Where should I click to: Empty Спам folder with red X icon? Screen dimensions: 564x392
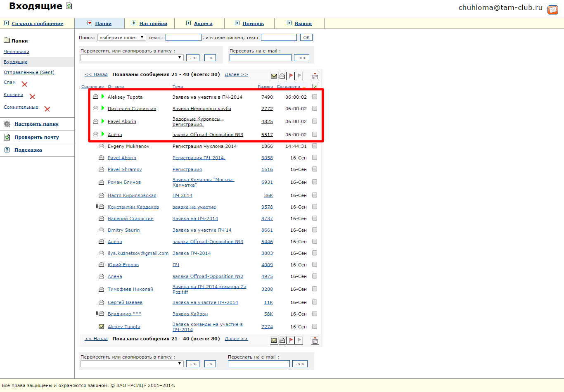coord(24,84)
